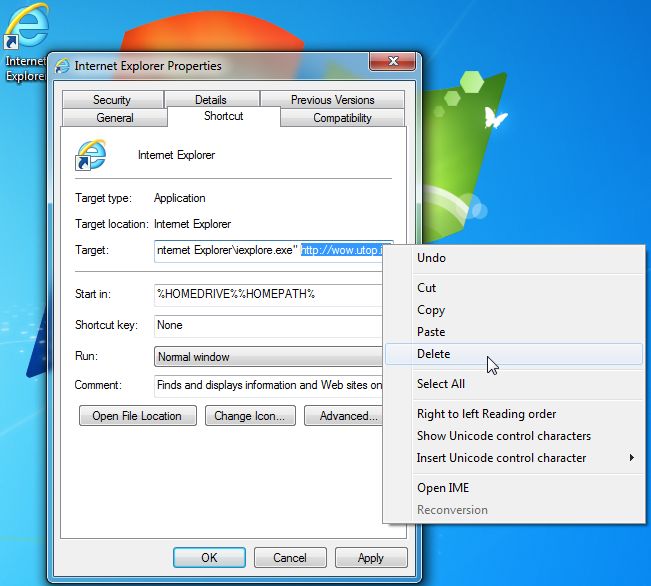Click the Apply button
This screenshot has width=651, height=586.
point(371,557)
